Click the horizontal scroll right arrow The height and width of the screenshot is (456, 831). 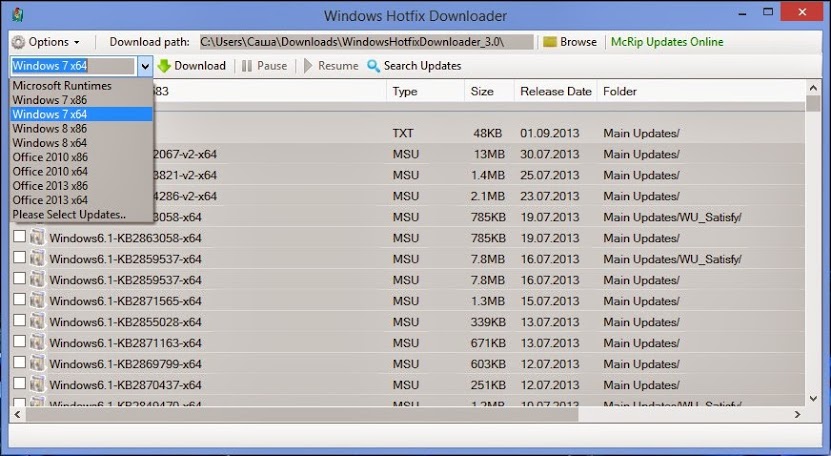click(x=798, y=415)
